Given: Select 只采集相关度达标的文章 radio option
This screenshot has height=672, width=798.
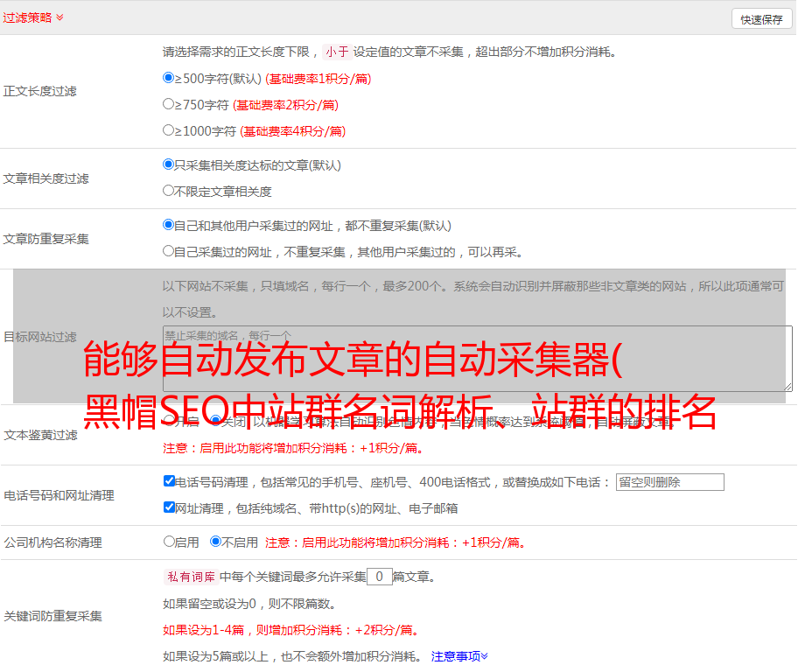Looking at the screenshot, I should (x=169, y=164).
